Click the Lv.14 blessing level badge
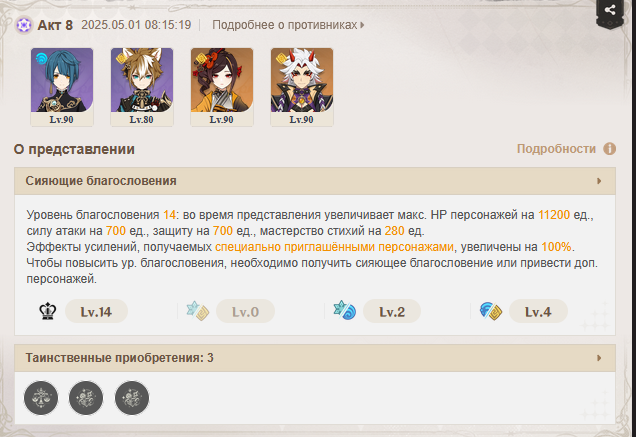This screenshot has height=437, width=636. [96, 311]
